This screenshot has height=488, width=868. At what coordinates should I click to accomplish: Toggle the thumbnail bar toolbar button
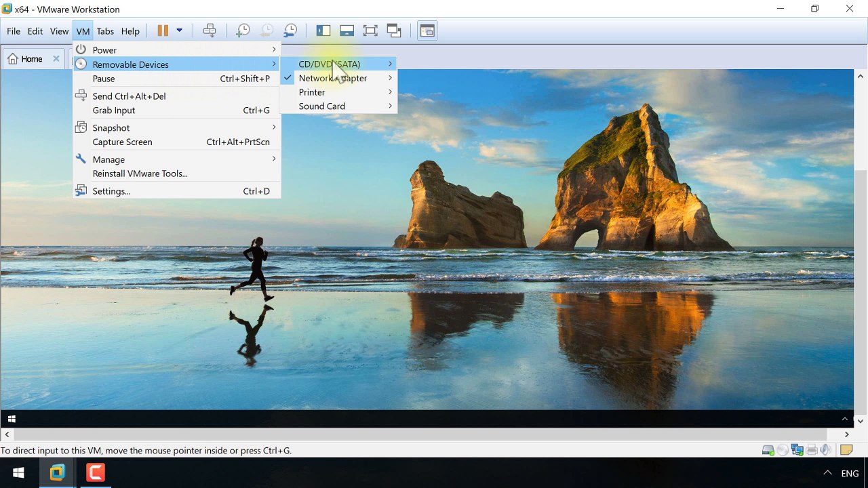(347, 30)
